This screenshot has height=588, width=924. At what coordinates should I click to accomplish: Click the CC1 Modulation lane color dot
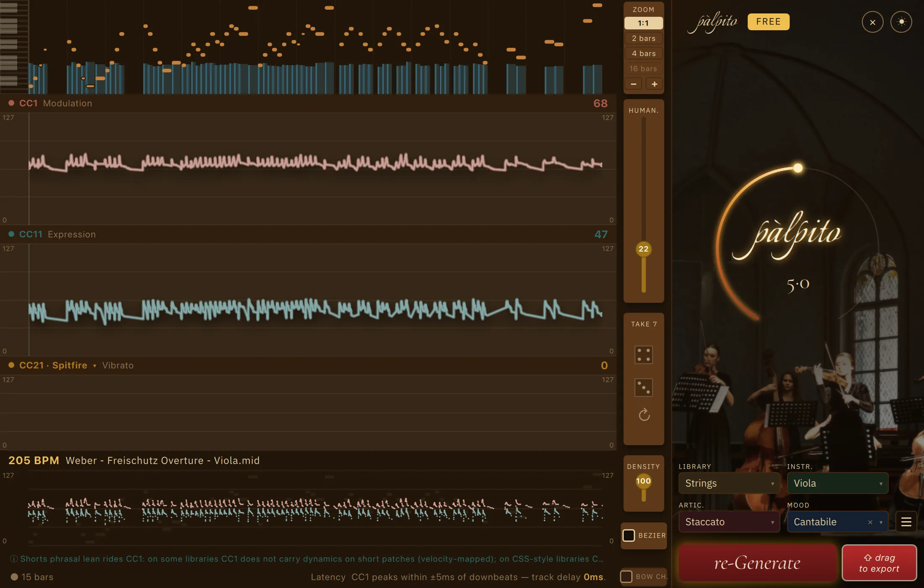[11, 103]
